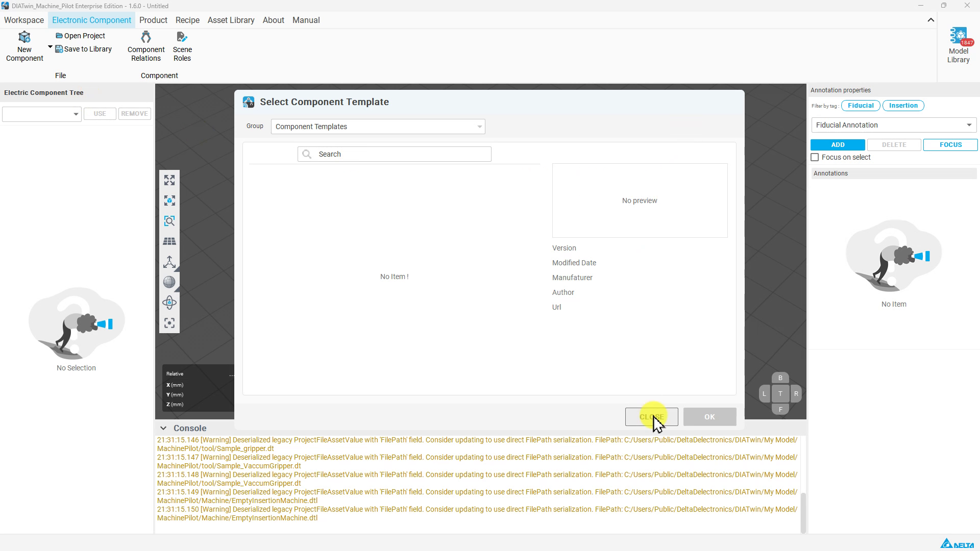Image resolution: width=980 pixels, height=551 pixels.
Task: Select the Top view cube face
Action: 780,394
